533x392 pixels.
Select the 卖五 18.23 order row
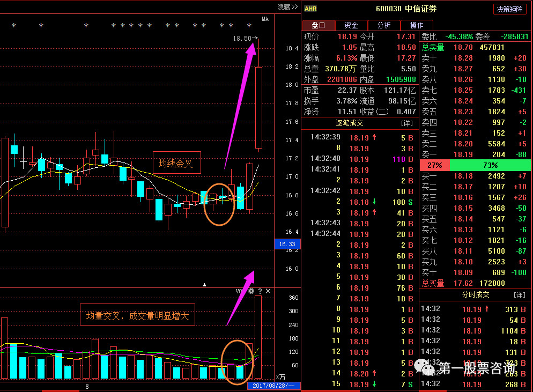click(475, 112)
